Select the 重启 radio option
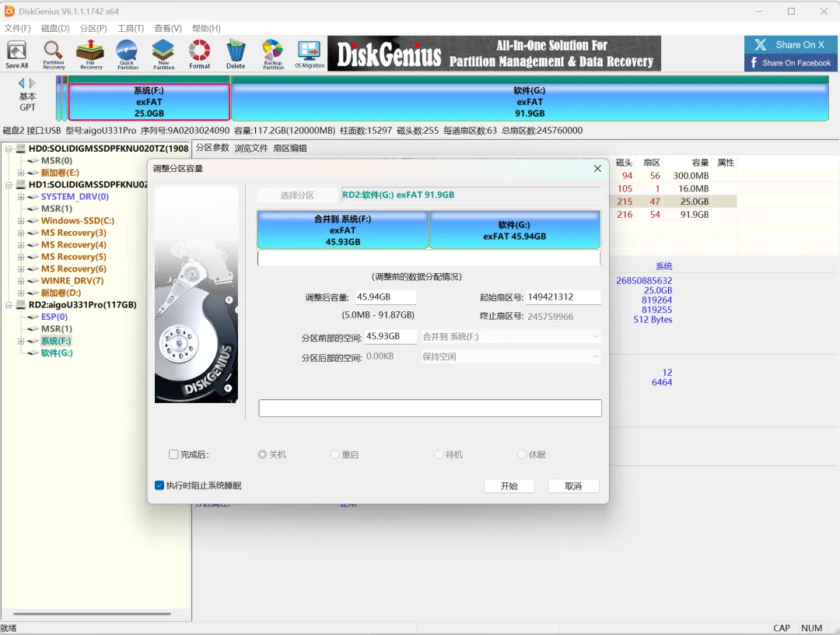Screen dimensions: 840x635 click(334, 454)
